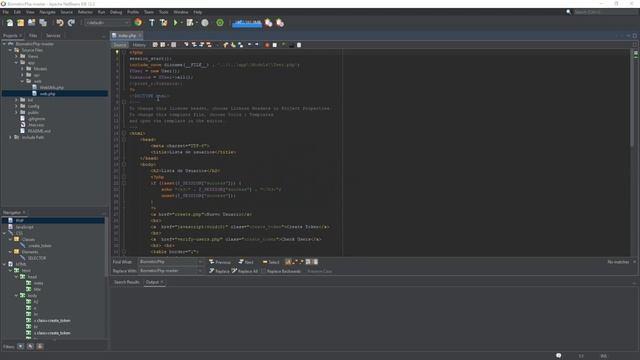Click the Next button in find bar

click(246, 262)
